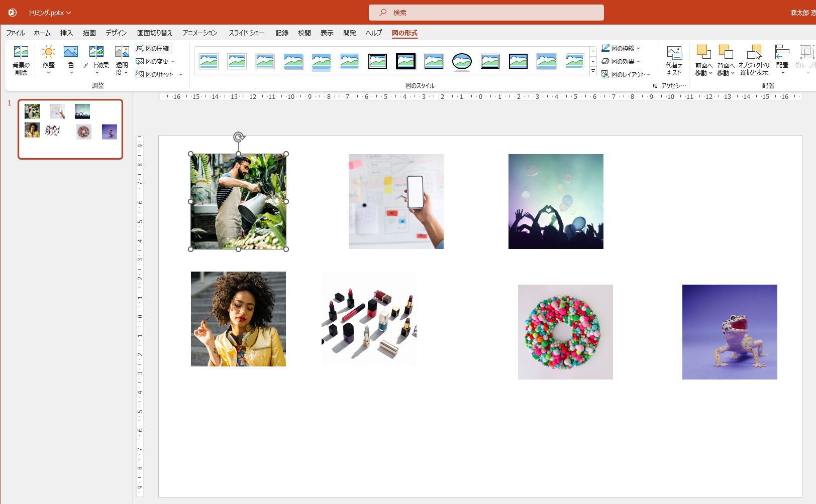Select the curly-haired woman picture
Screen dimensions: 816x504
(x=238, y=319)
